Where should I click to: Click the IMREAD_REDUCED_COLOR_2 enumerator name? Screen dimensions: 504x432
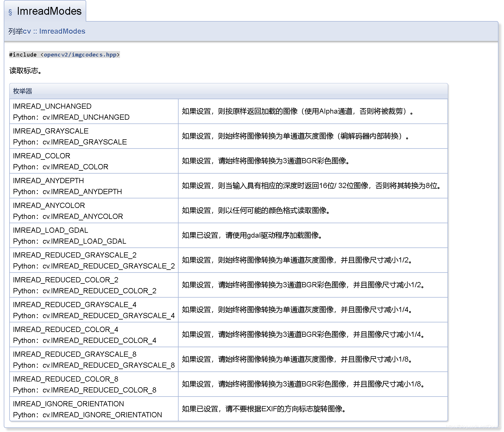66,280
